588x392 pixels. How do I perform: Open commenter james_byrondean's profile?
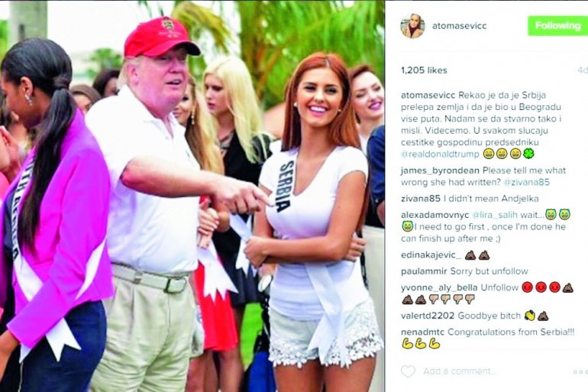(440, 170)
